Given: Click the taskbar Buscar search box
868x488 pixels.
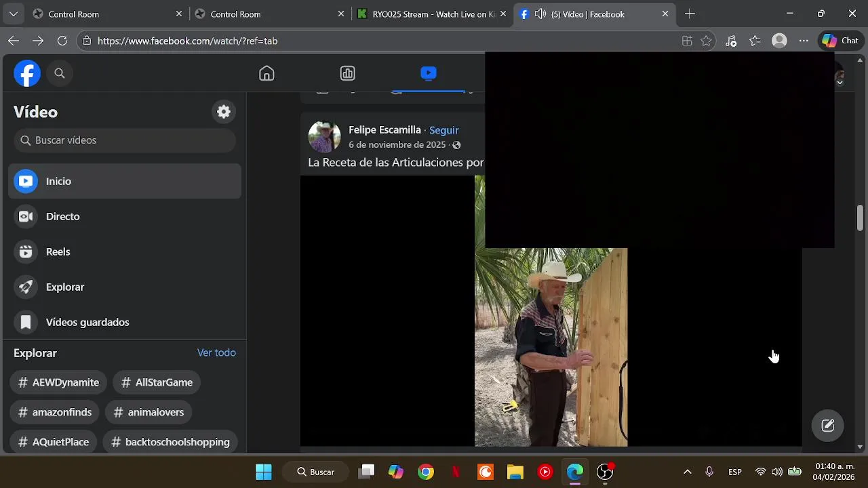Looking at the screenshot, I should coord(316,472).
